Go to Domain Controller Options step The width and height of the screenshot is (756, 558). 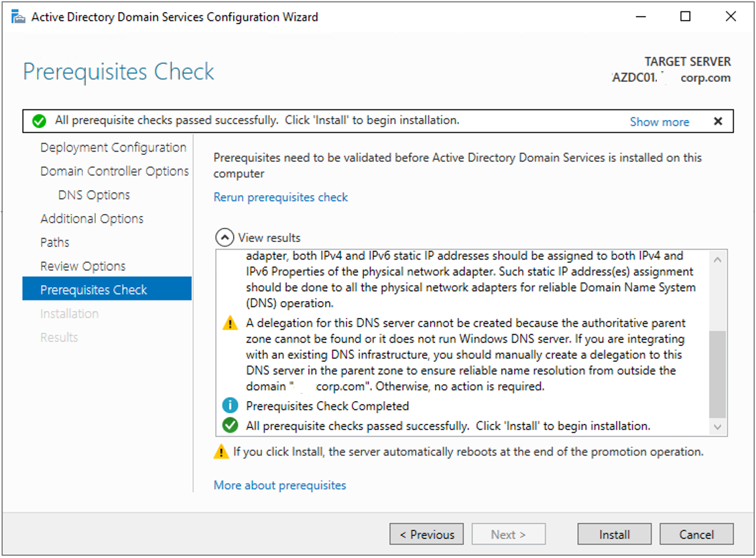click(114, 171)
